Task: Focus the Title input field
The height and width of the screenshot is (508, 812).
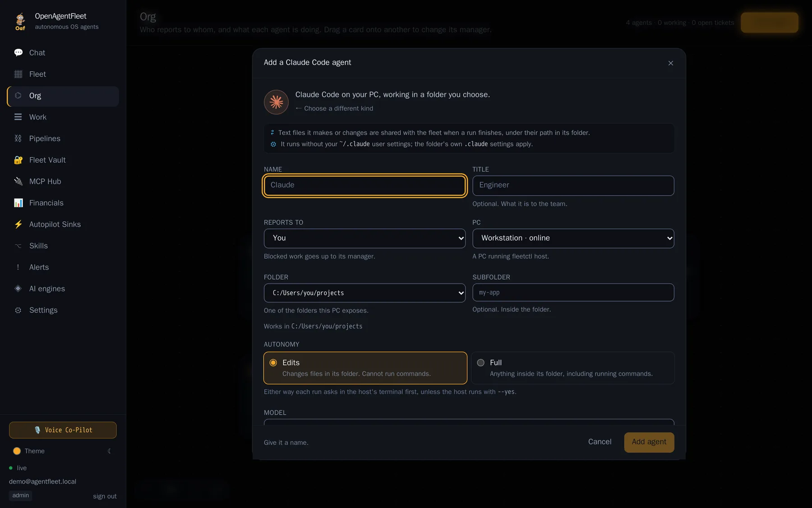Action: pyautogui.click(x=573, y=186)
